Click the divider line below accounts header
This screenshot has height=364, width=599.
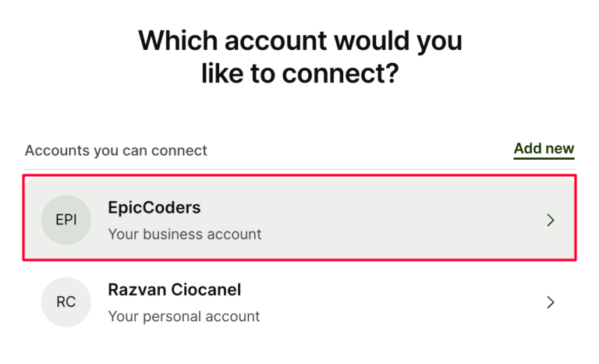(x=299, y=170)
